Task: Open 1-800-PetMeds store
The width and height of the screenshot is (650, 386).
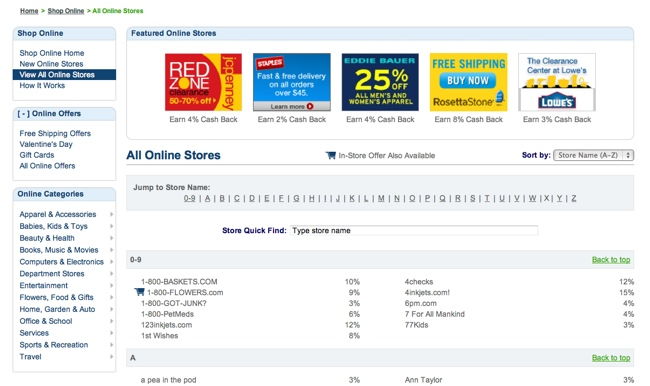Action: 167,314
